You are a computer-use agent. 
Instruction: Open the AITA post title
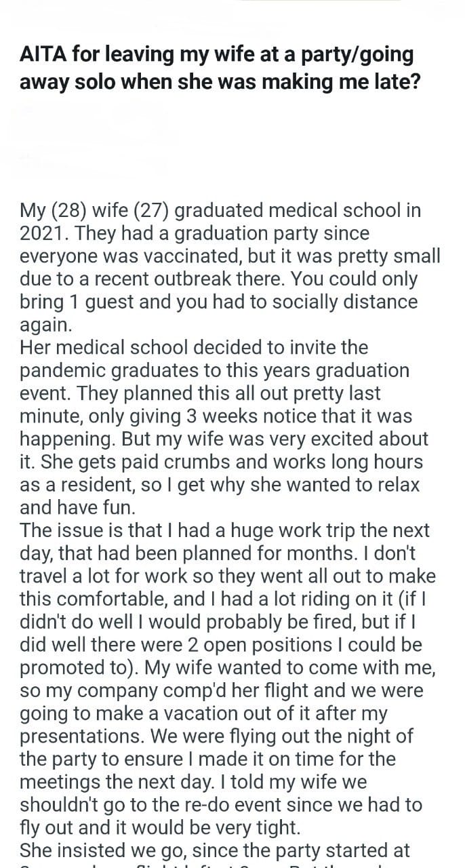coord(226,68)
